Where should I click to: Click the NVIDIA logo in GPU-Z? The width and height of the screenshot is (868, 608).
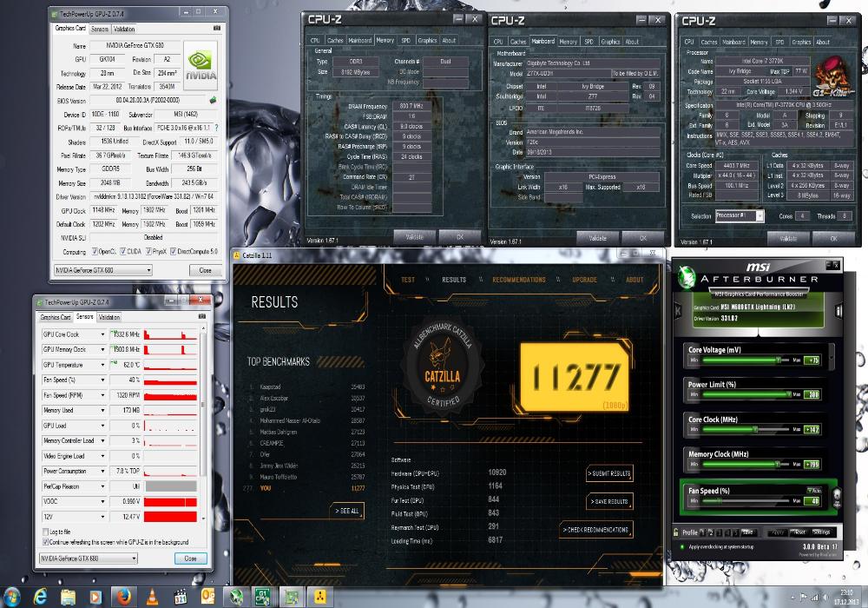coord(200,65)
